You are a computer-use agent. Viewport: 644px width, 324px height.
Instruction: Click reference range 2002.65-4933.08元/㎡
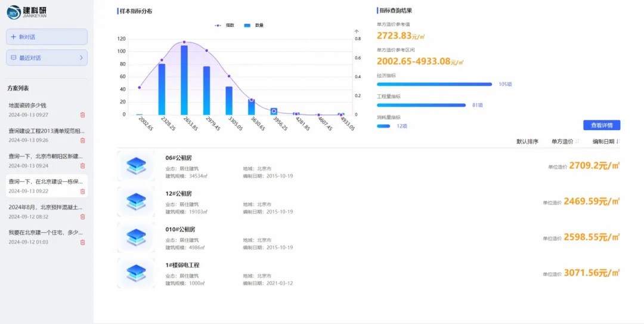[x=420, y=61]
